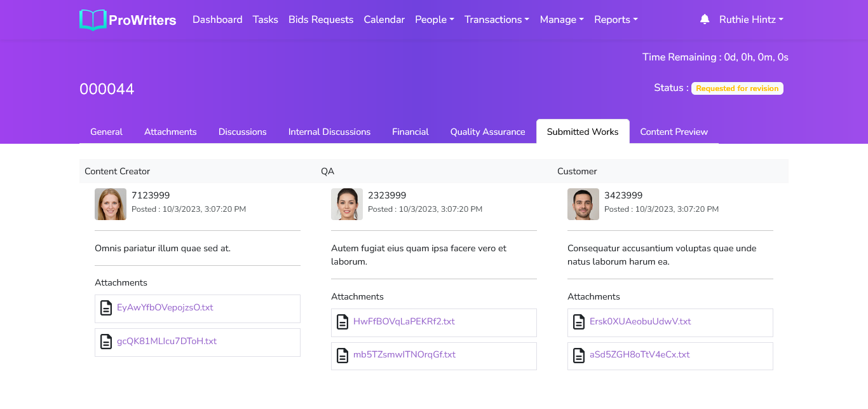Click the Content Creator's avatar photo

(111, 204)
